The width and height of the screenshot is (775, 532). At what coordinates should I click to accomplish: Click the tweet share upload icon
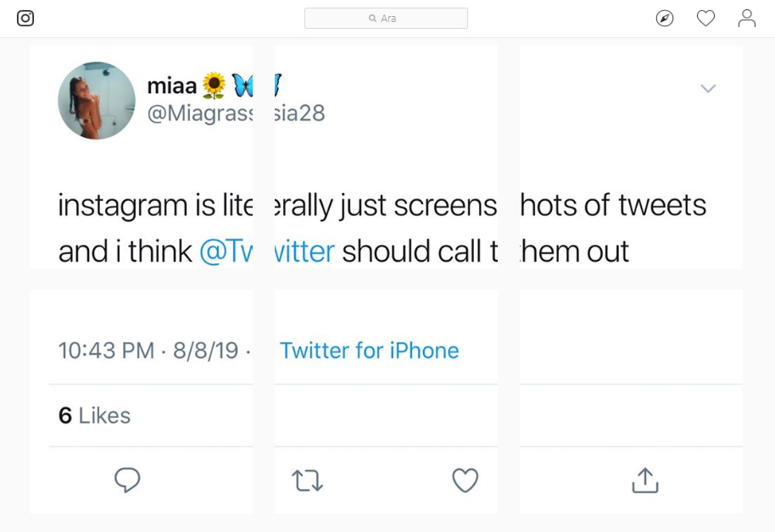click(x=645, y=480)
